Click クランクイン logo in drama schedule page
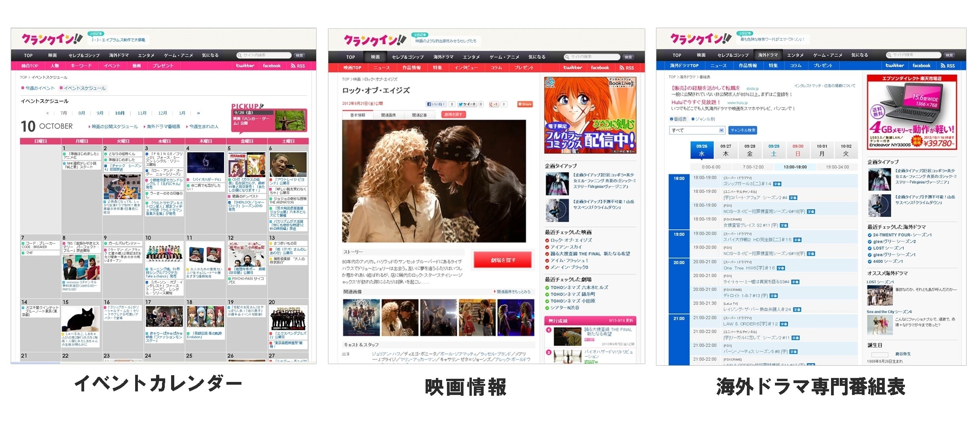 coord(701,38)
